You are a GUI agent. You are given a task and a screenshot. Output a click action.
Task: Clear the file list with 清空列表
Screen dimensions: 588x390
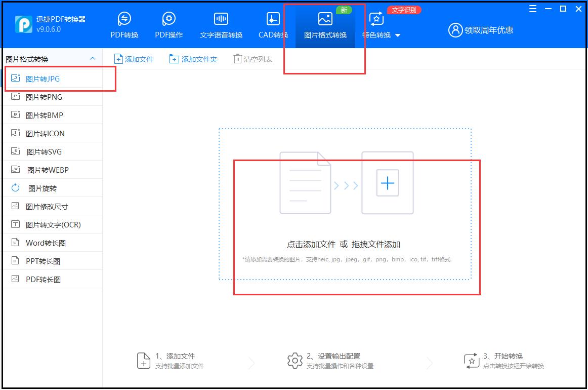pos(253,59)
